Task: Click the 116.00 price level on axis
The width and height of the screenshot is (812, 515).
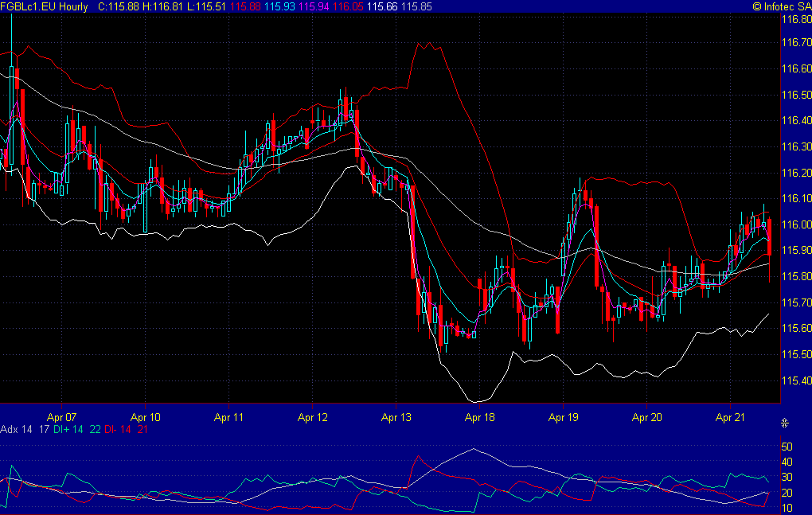Action: pos(795,225)
